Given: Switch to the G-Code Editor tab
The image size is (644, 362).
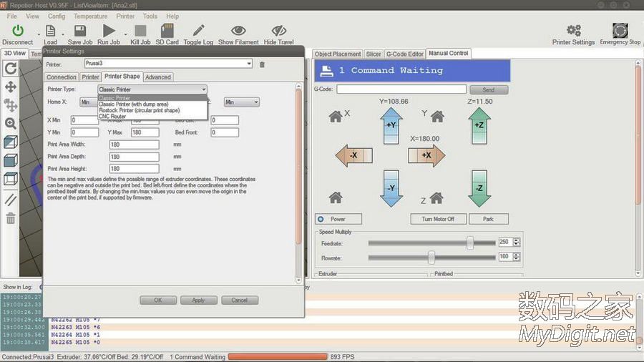Looking at the screenshot, I should pyautogui.click(x=404, y=54).
